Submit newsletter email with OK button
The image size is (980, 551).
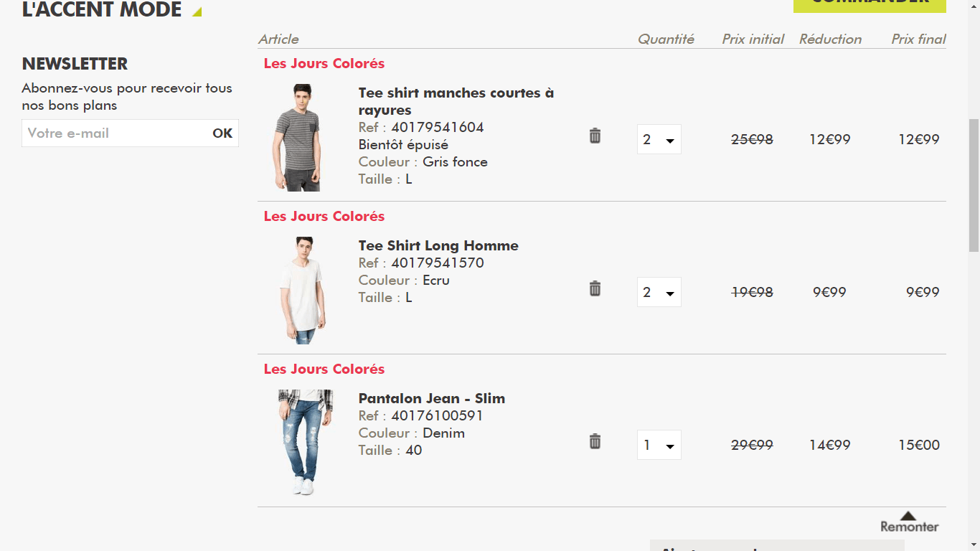tap(222, 133)
